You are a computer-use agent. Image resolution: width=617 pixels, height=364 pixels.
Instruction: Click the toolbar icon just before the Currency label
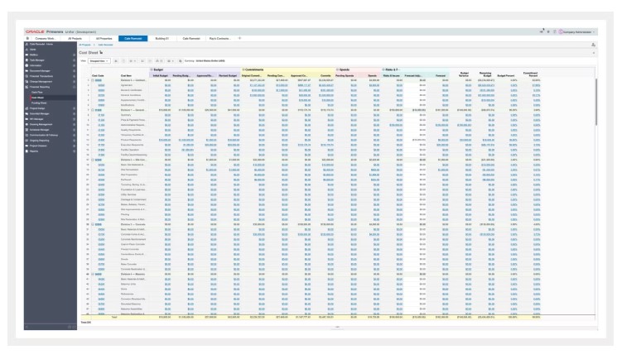[x=181, y=61]
